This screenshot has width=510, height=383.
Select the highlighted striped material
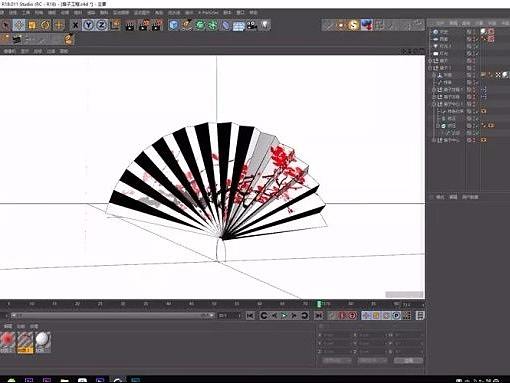[x=25, y=342]
